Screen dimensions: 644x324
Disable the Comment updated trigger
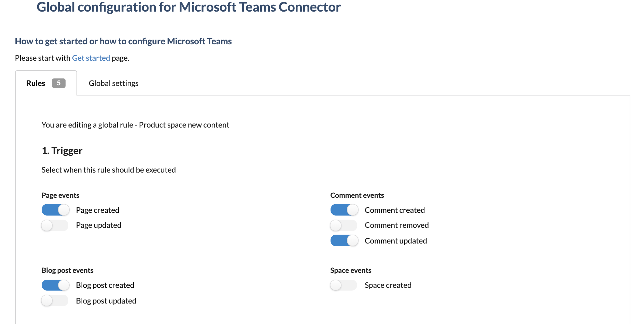(344, 240)
